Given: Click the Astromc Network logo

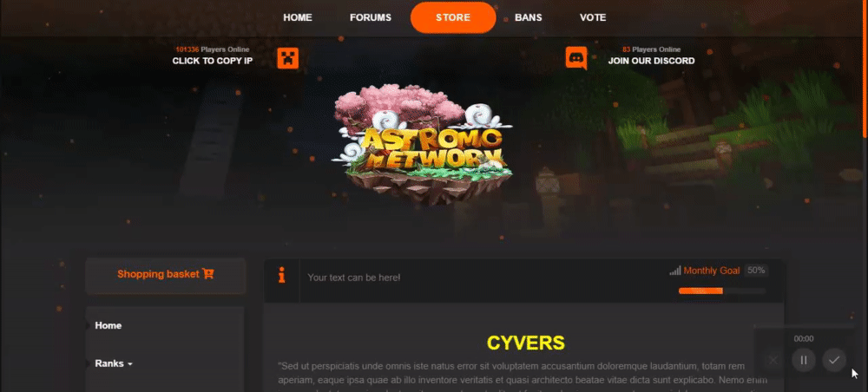Looking at the screenshot, I should 422,143.
